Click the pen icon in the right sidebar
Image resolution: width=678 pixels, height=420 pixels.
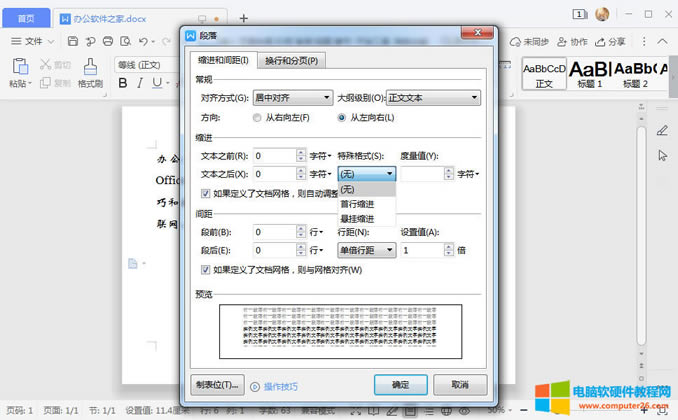click(662, 130)
